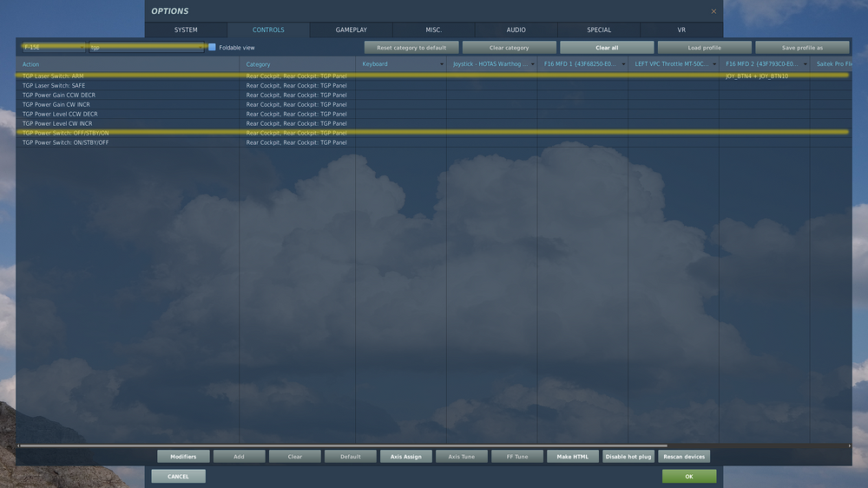Viewport: 868px width, 488px height.
Task: Switch to the AUDIO tab
Action: point(516,30)
